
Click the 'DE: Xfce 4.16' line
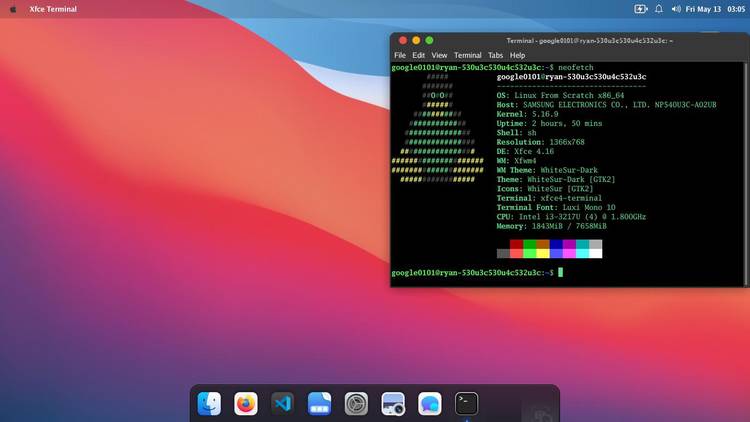525,151
